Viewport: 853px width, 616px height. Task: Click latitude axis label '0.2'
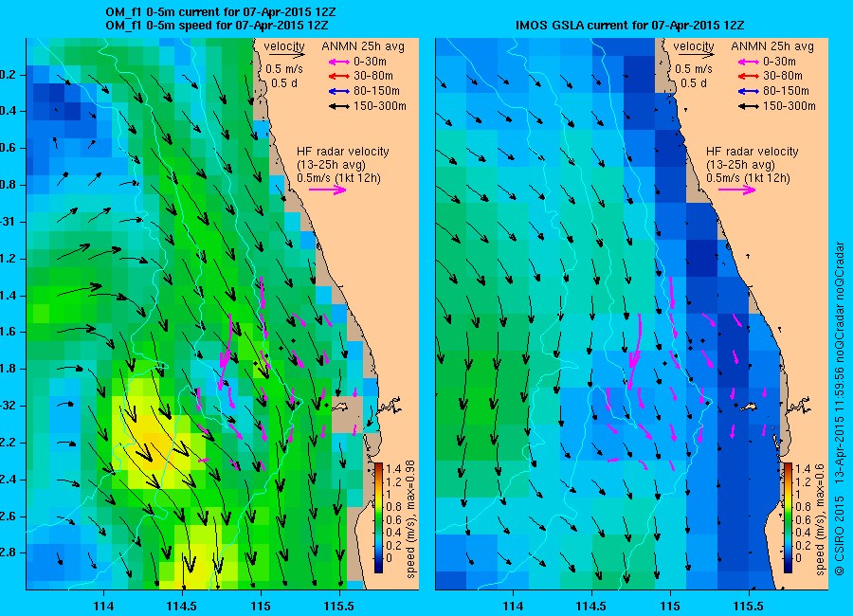[9, 75]
